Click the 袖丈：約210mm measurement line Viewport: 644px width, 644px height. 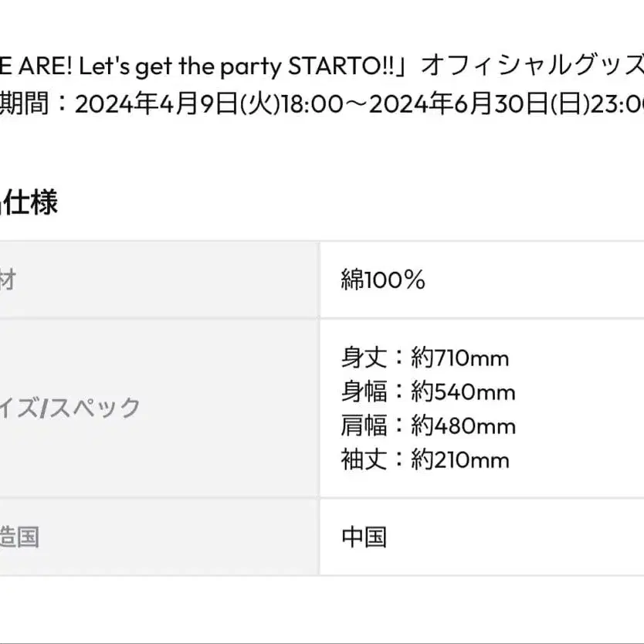click(x=425, y=460)
